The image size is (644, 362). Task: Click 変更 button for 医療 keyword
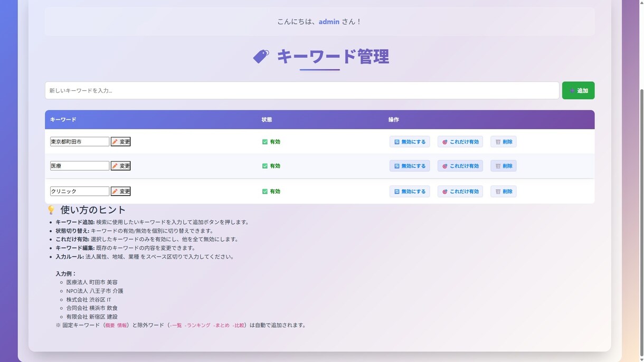(x=120, y=166)
